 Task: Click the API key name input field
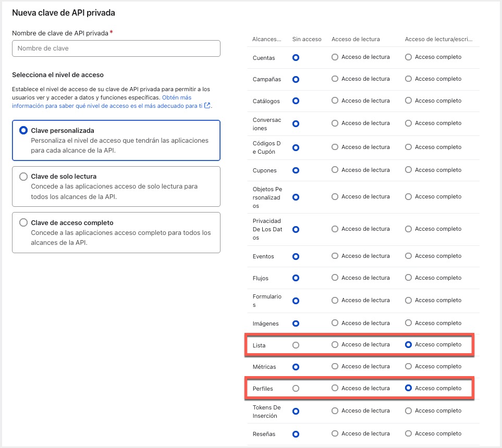coord(116,48)
